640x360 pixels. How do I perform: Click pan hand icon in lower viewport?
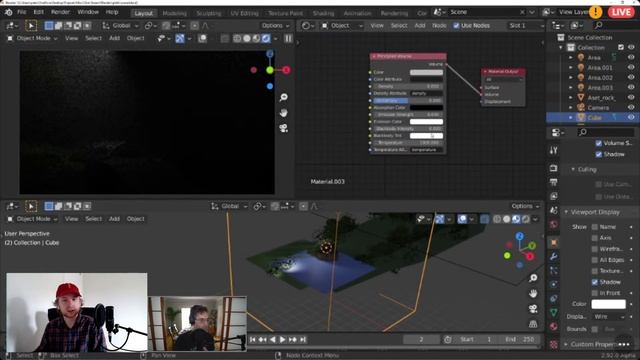(533, 293)
